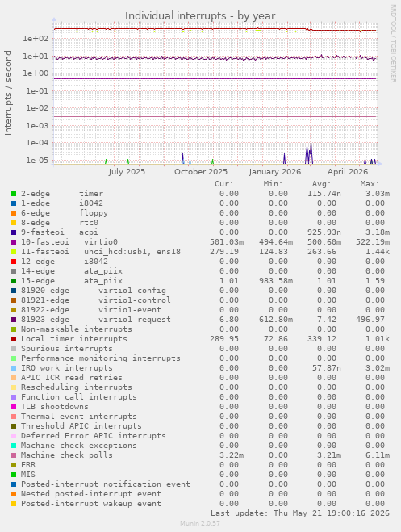The width and height of the screenshot is (401, 532).
Task: Click the light blue IRQ work interrupts swatch
Action: pos(14,368)
